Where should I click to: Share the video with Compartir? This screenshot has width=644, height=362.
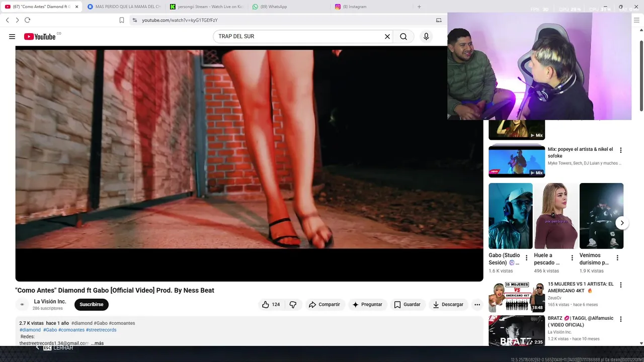(325, 304)
